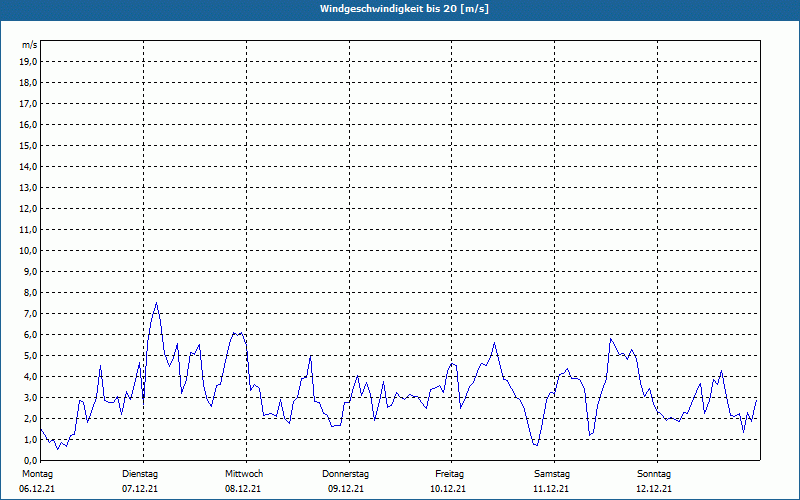
Task: Click the lowest wind dip before Samstag
Action: [x=537, y=445]
